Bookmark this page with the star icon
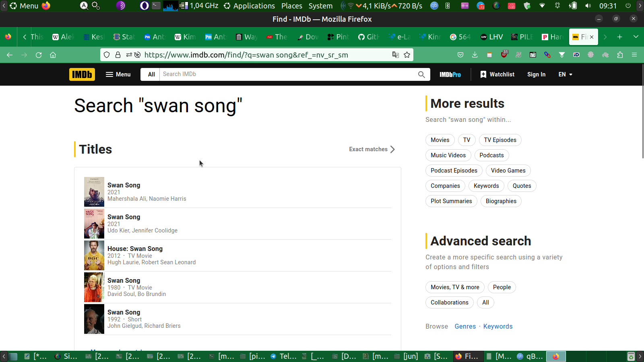Image resolution: width=644 pixels, height=362 pixels. (x=407, y=55)
